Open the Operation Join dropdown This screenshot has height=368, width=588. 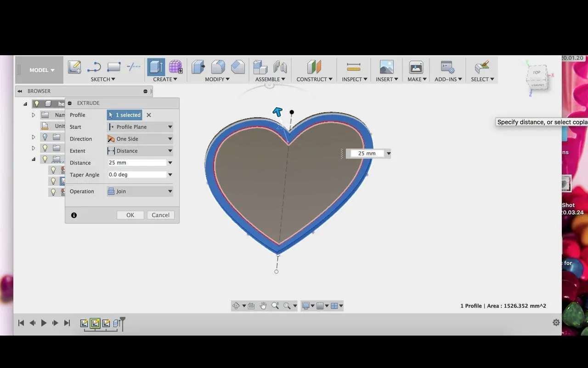pyautogui.click(x=140, y=191)
